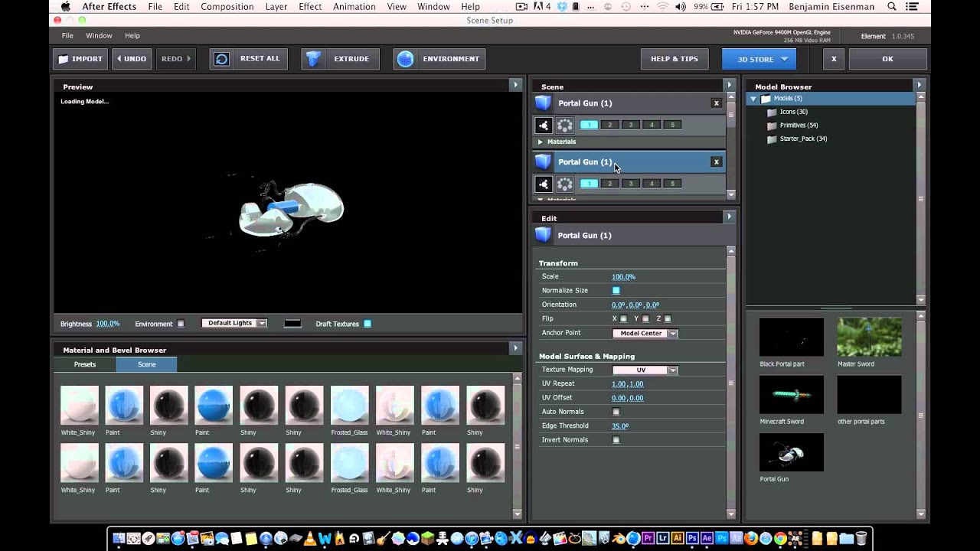Click selected Portal Gun cube icon in Scene
980x551 pixels.
pyautogui.click(x=543, y=162)
